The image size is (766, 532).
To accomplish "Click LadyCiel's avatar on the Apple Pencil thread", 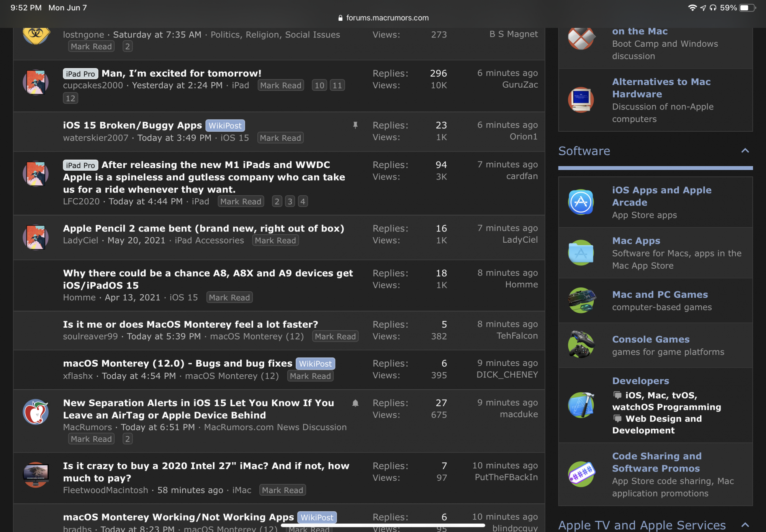I will pos(36,237).
